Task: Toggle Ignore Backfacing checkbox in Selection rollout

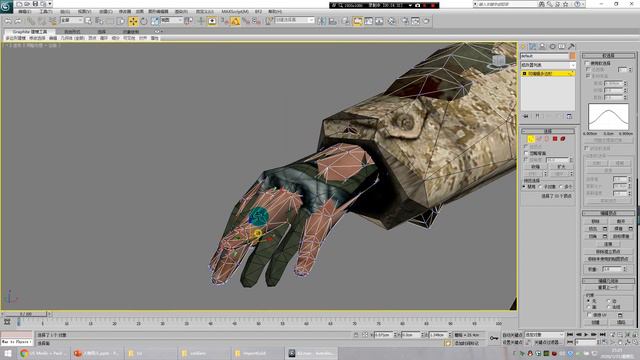Action: point(526,153)
